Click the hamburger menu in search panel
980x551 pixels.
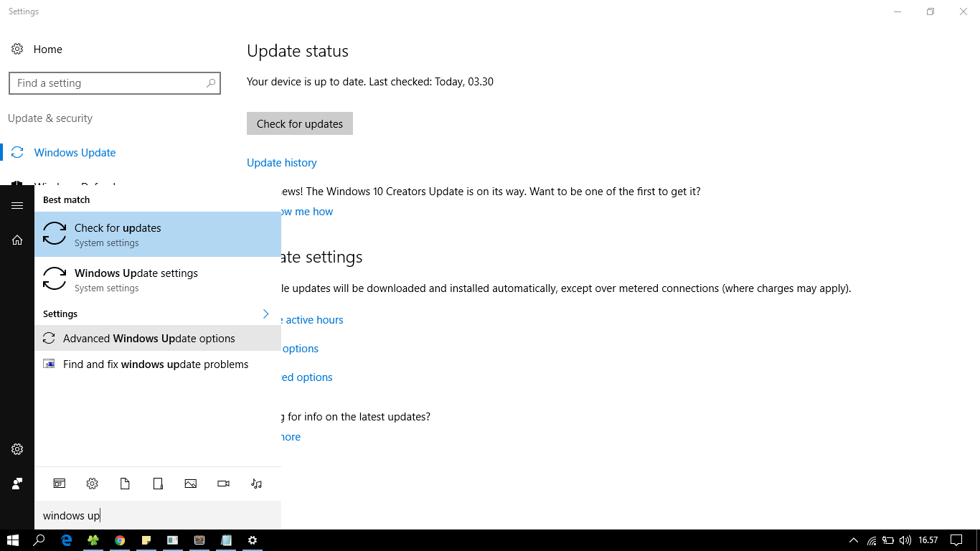17,205
